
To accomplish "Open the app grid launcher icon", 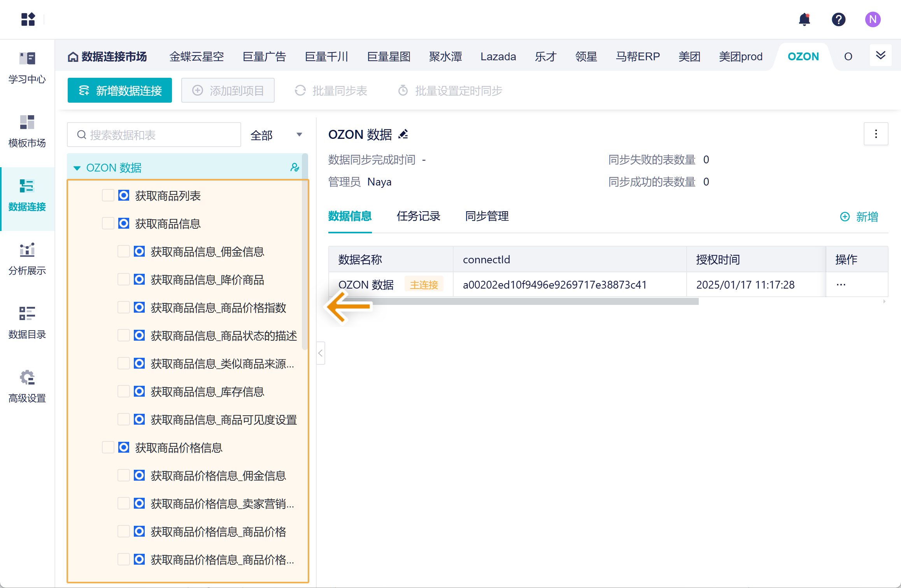I will pyautogui.click(x=28, y=19).
